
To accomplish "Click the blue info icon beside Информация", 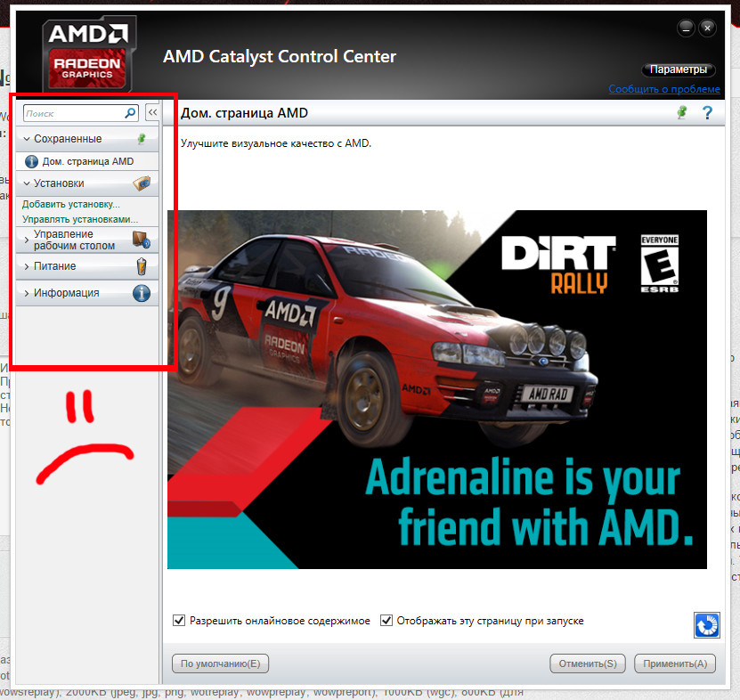I will 142,293.
